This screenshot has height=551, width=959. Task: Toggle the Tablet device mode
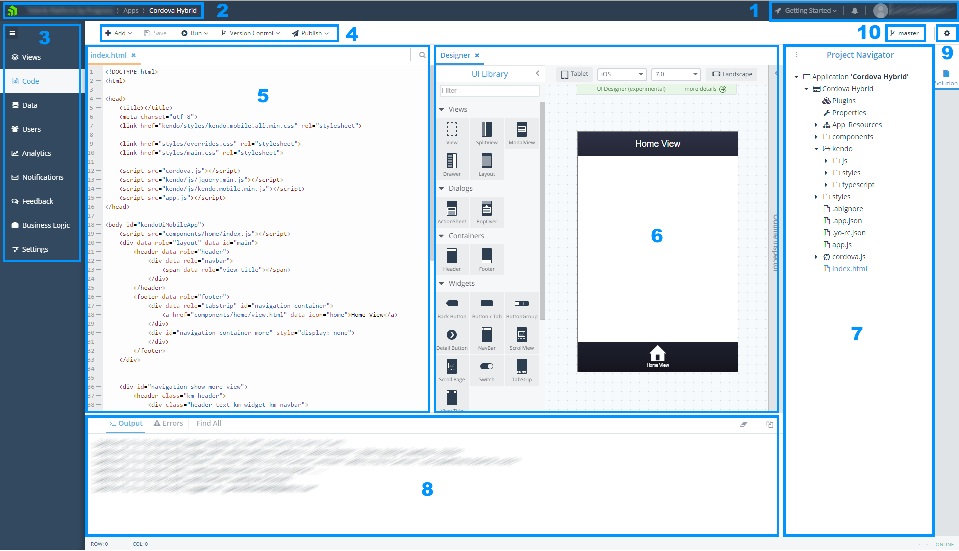point(575,74)
